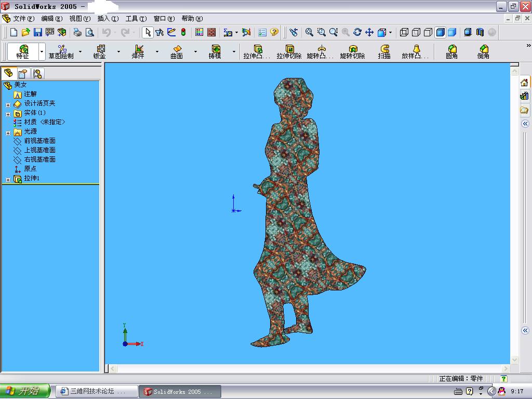Select the Rebuild traffic light icon
This screenshot has width=532, height=399.
(x=183, y=32)
